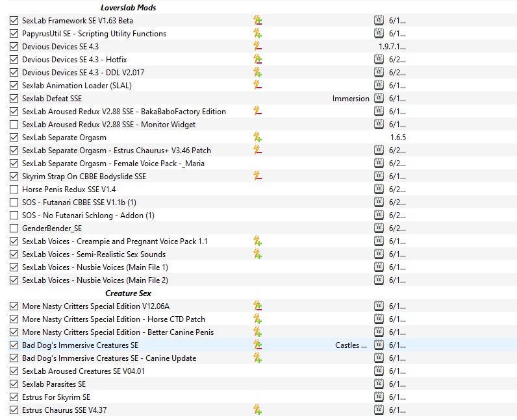The width and height of the screenshot is (517, 420).
Task: Click conflict icon on DDL V2.017 row
Action: pyautogui.click(x=257, y=72)
